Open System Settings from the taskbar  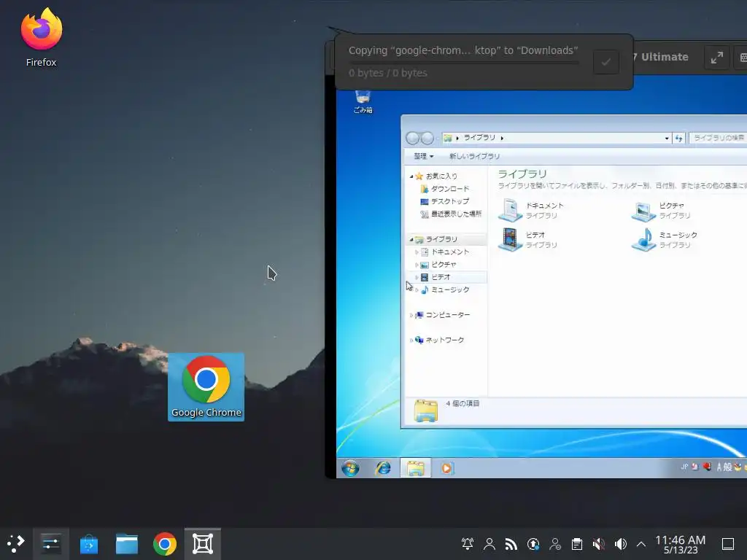click(x=50, y=544)
